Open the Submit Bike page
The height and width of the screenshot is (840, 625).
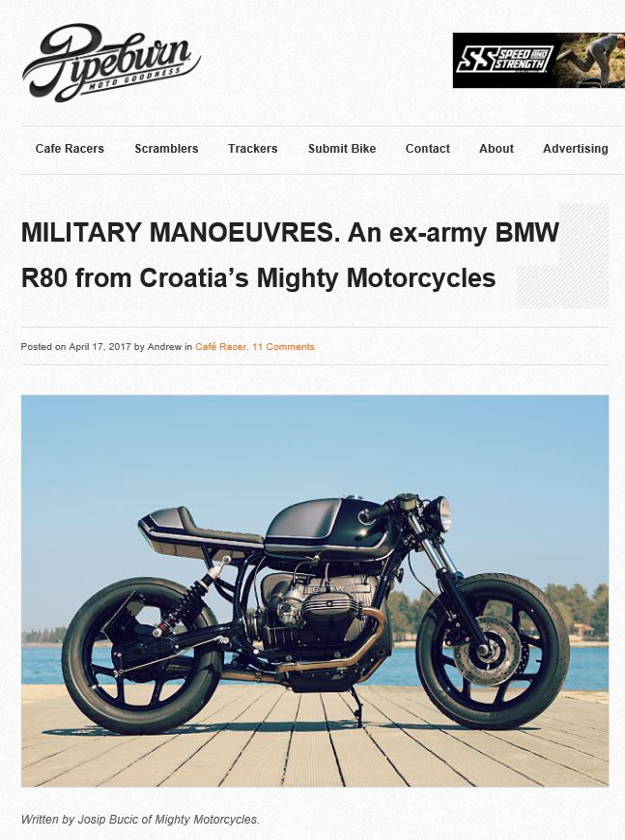[x=342, y=149]
